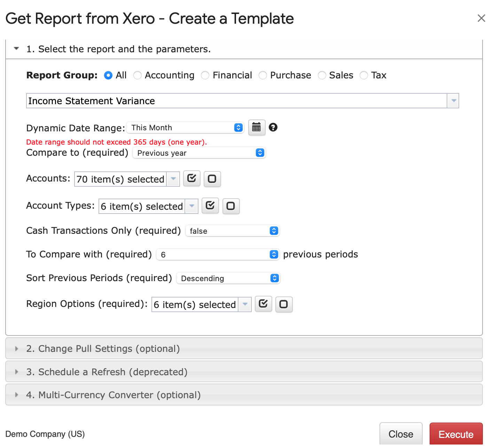Open the To Compare with periods dropdown

[x=218, y=255]
